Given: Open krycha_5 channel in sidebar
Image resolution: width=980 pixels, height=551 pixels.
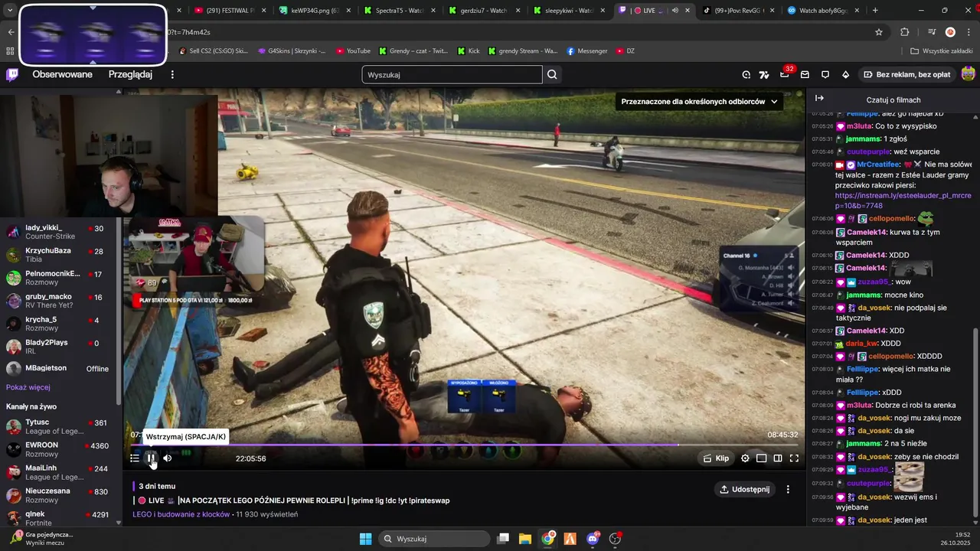Looking at the screenshot, I should coord(57,324).
